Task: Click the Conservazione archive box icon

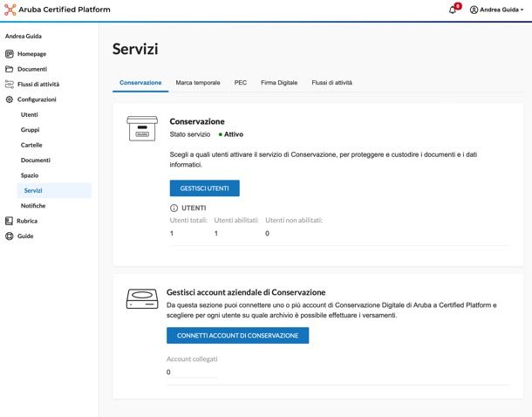Action: pos(142,128)
